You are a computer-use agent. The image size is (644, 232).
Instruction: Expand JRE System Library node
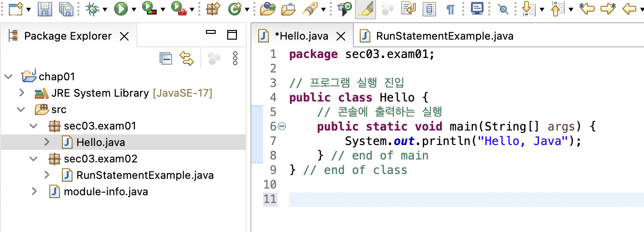coord(21,93)
